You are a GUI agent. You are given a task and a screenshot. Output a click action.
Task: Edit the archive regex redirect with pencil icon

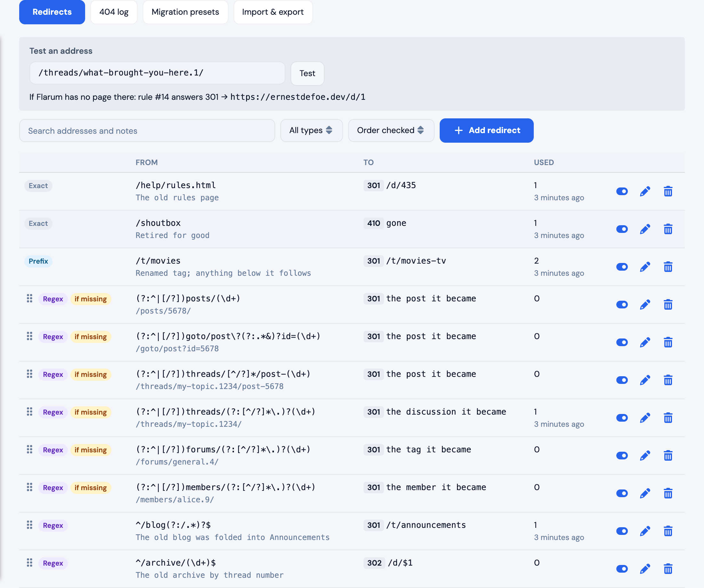(x=645, y=569)
